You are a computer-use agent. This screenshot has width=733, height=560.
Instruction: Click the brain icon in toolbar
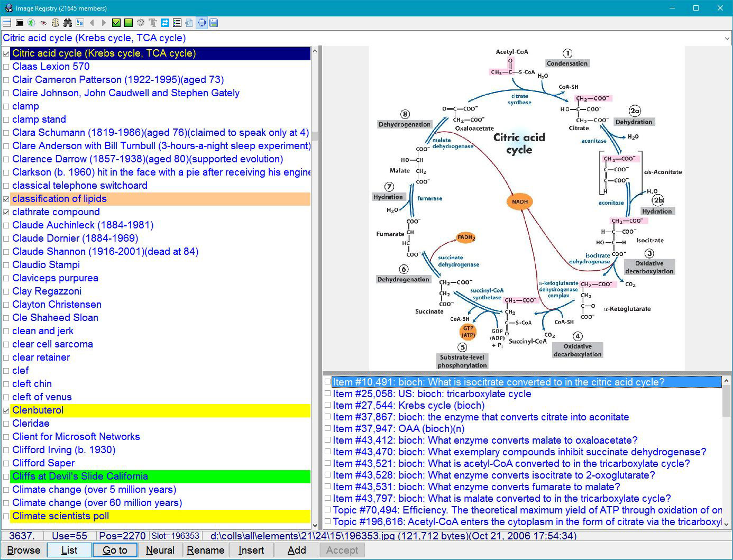(56, 23)
